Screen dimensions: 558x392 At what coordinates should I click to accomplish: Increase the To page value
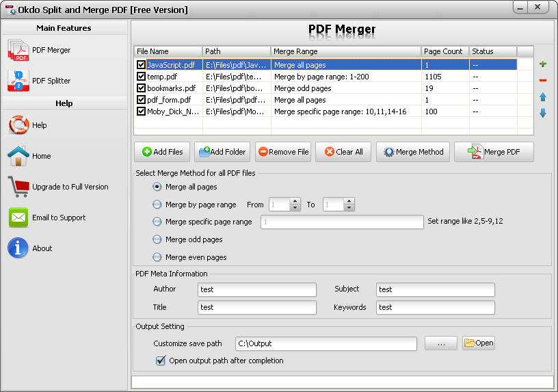coord(349,201)
